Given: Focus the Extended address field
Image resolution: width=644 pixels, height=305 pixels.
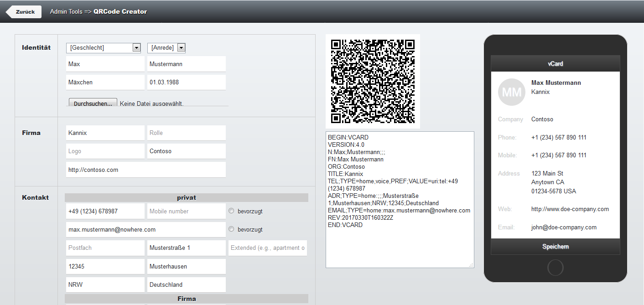Looking at the screenshot, I should tap(268, 248).
